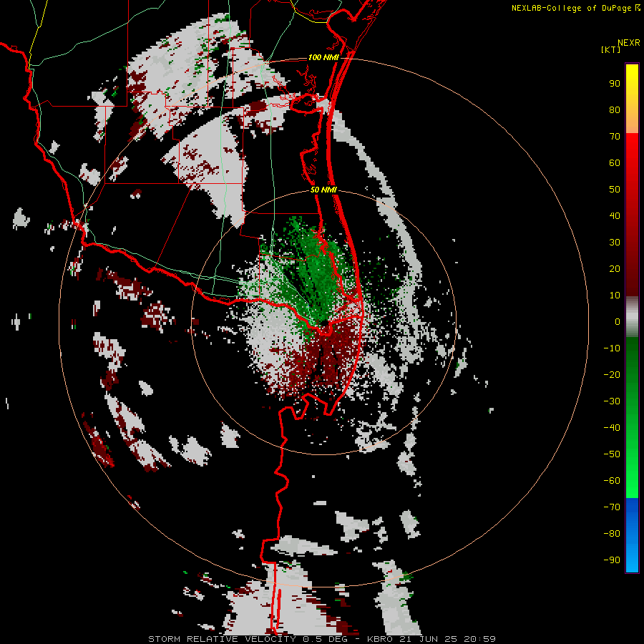
Task: Click the blue bottom segment of color bar
Action: pyautogui.click(x=632, y=535)
